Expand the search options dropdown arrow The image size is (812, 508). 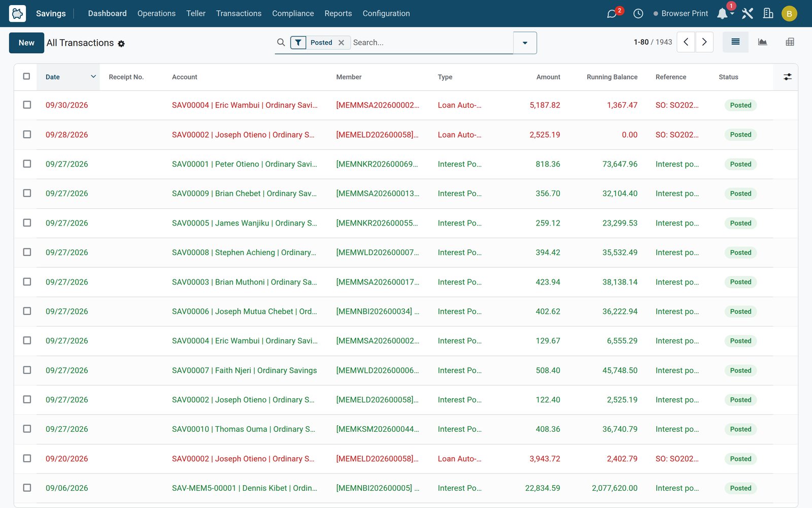pos(525,43)
